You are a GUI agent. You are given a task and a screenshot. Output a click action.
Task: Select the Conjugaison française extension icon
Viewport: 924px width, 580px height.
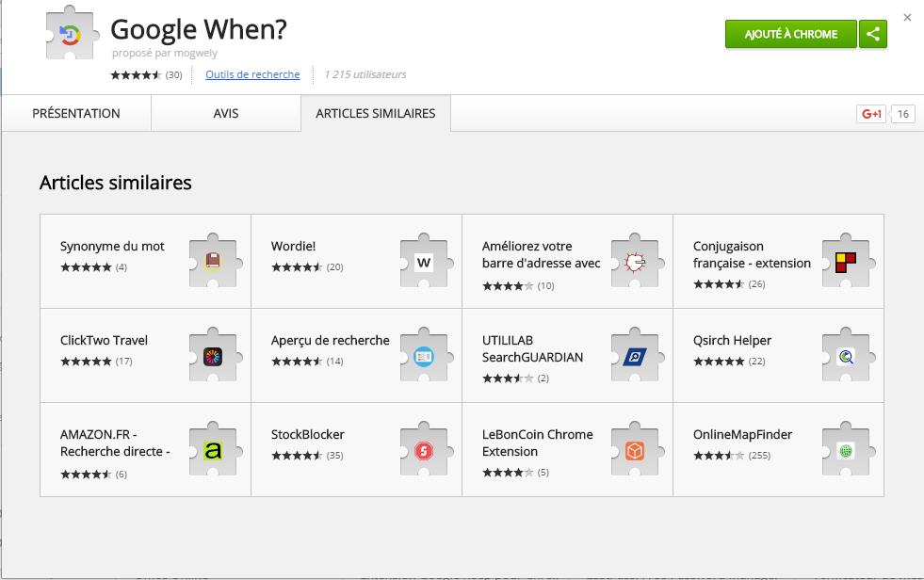845,262
